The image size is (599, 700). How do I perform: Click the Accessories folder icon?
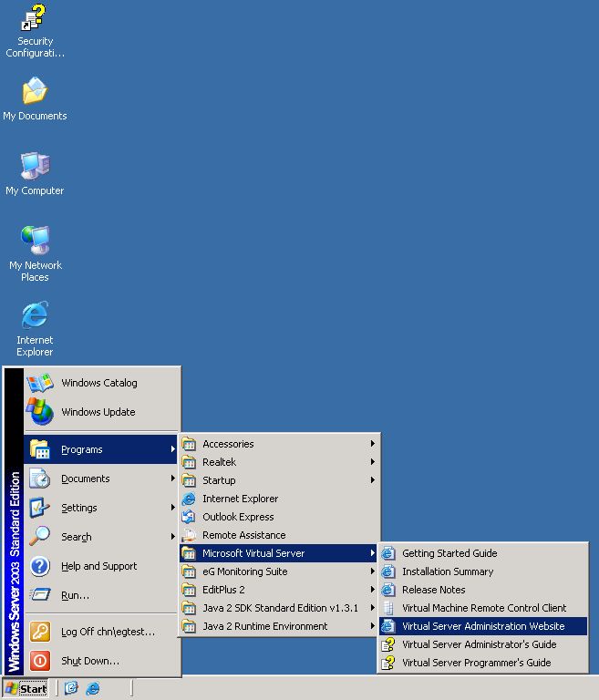(x=189, y=444)
